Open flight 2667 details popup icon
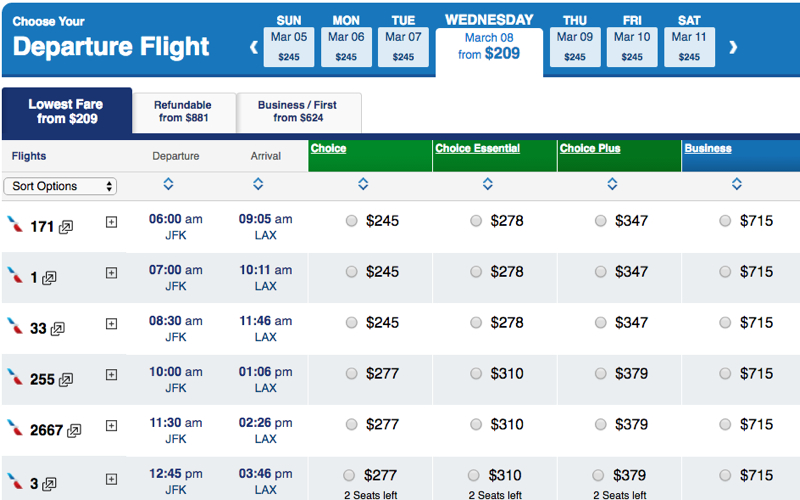 click(x=74, y=431)
